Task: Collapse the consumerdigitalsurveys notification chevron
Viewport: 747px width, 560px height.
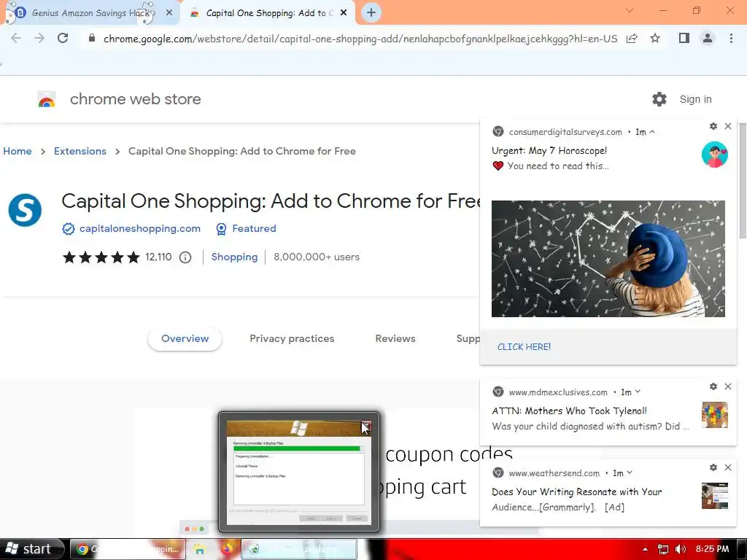Action: point(652,132)
